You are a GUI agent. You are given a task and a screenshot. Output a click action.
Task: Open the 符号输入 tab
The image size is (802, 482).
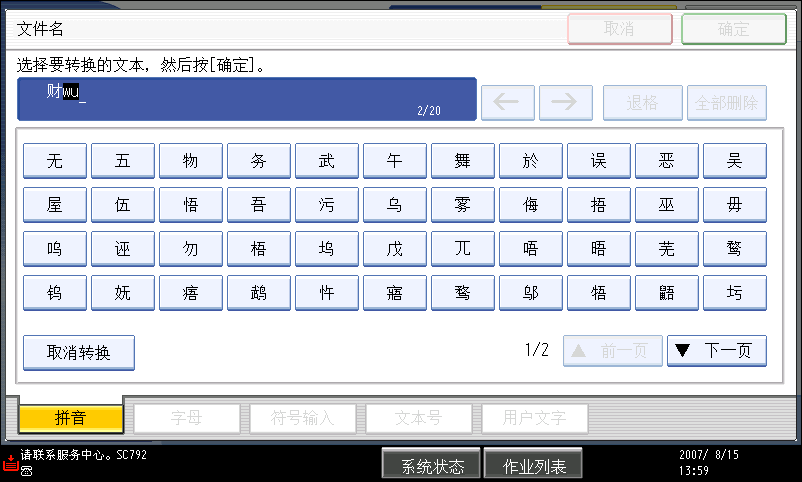pos(302,418)
